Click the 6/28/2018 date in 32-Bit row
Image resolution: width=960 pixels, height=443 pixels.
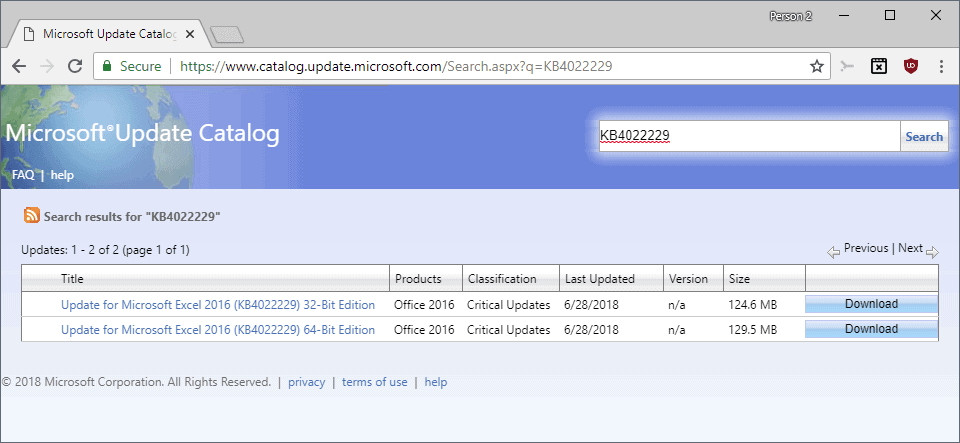coord(591,305)
